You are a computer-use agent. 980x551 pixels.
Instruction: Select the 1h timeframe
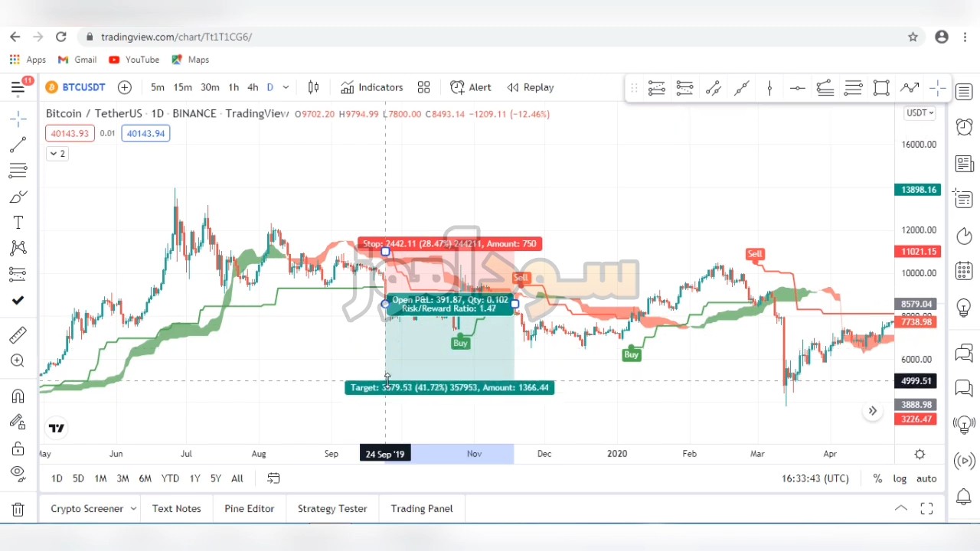234,87
